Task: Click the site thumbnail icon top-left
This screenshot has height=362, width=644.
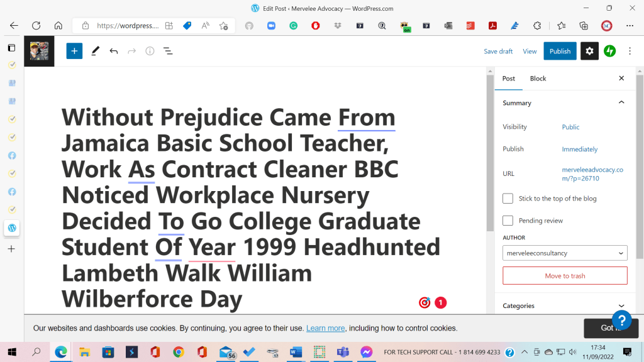Action: (39, 51)
